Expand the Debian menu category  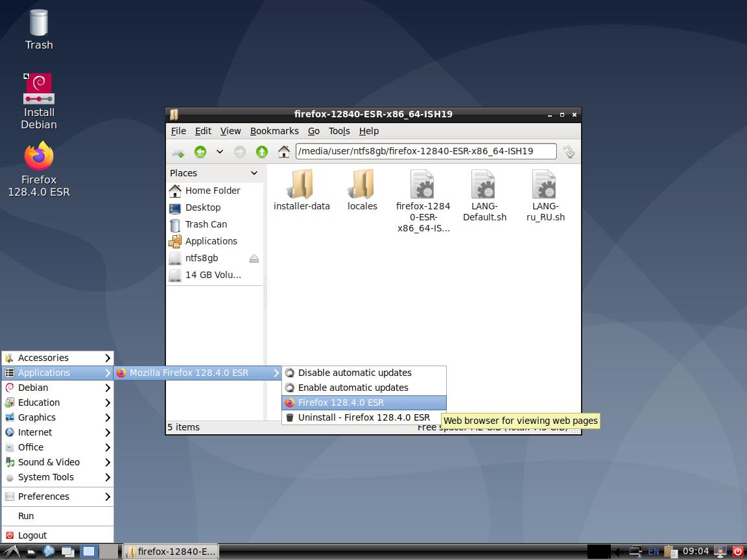coord(58,388)
